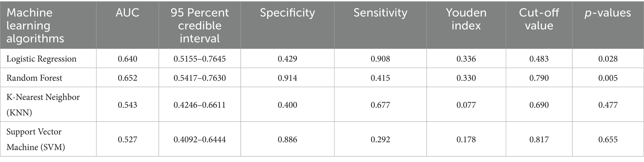Click the Logistic Regression row label
The height and width of the screenshot is (162, 644).
pos(41,59)
